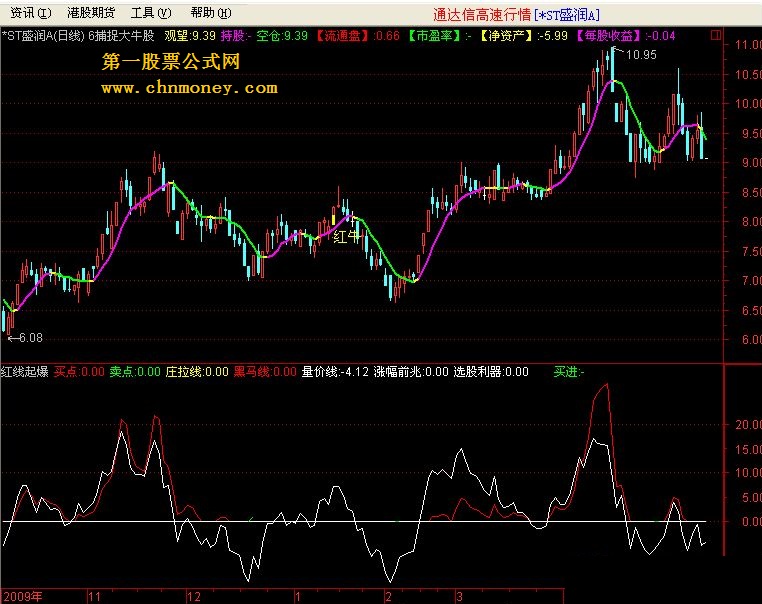This screenshot has height=604, width=762.
Task: Select the 6捕捉大牛股 indicator name
Action: pos(121,36)
